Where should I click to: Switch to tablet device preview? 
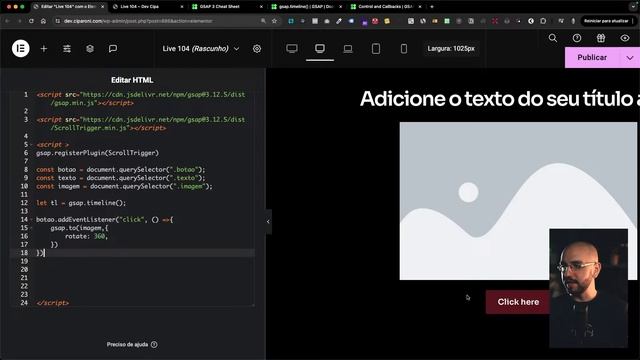[376, 49]
